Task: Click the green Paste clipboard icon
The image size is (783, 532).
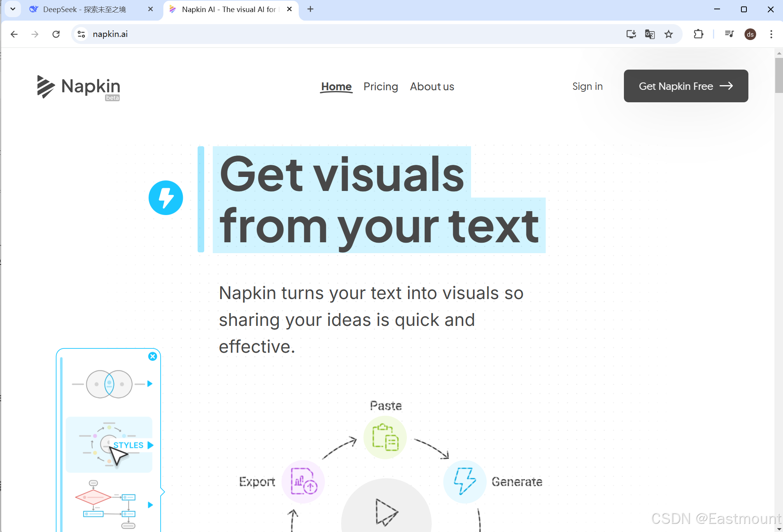Action: tap(385, 437)
